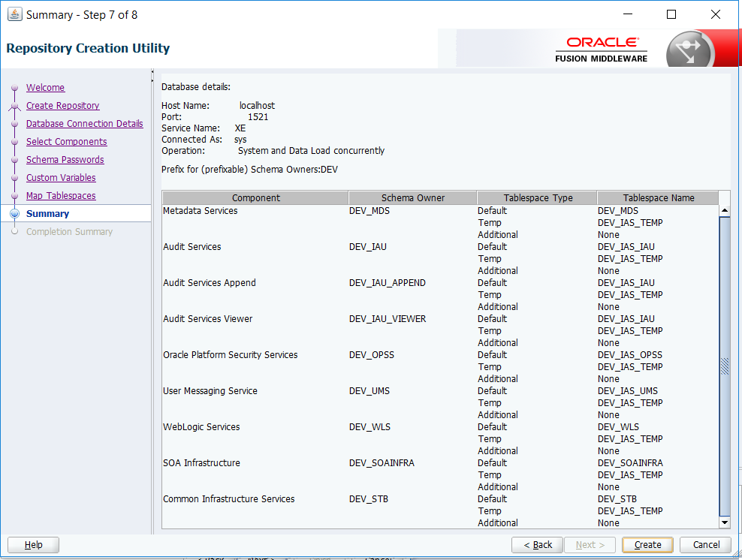Go to the Create Repository step

(62, 105)
